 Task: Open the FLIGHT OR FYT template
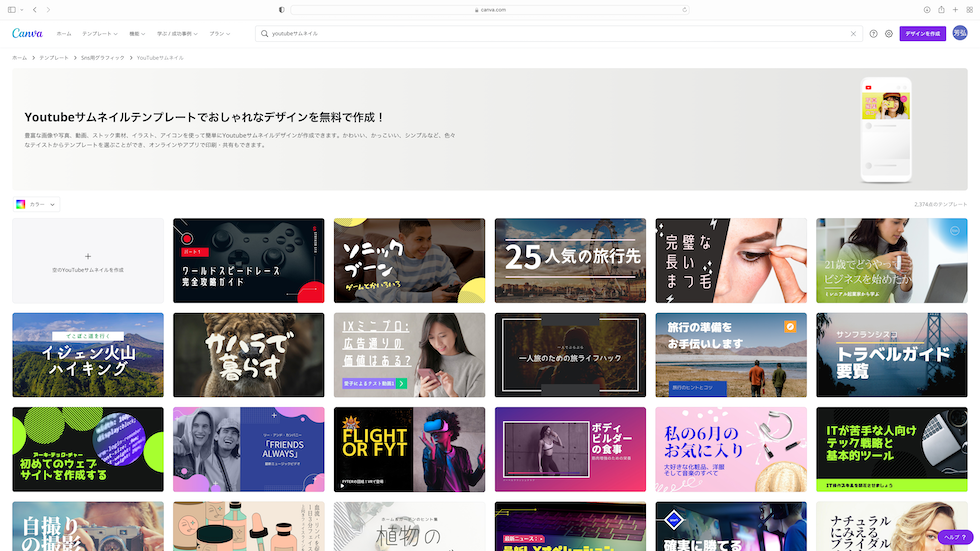pos(409,449)
